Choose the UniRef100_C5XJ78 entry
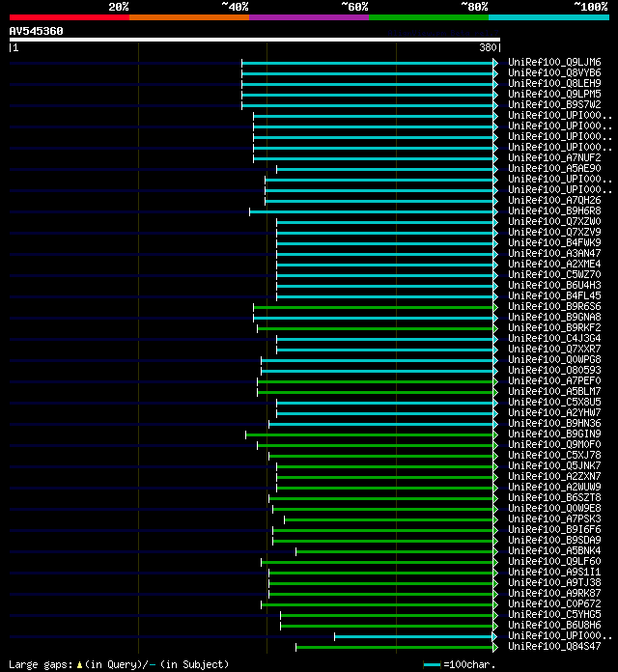The width and height of the screenshot is (618, 672). [554, 455]
